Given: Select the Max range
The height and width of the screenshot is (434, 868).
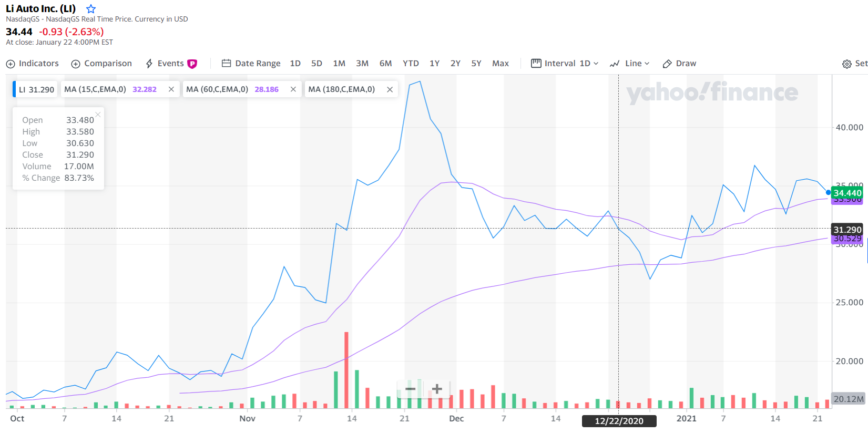Looking at the screenshot, I should (x=501, y=64).
